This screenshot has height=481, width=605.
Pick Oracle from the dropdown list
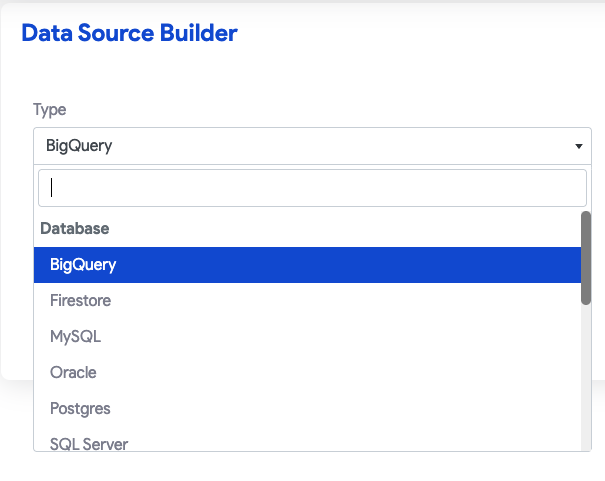307,372
